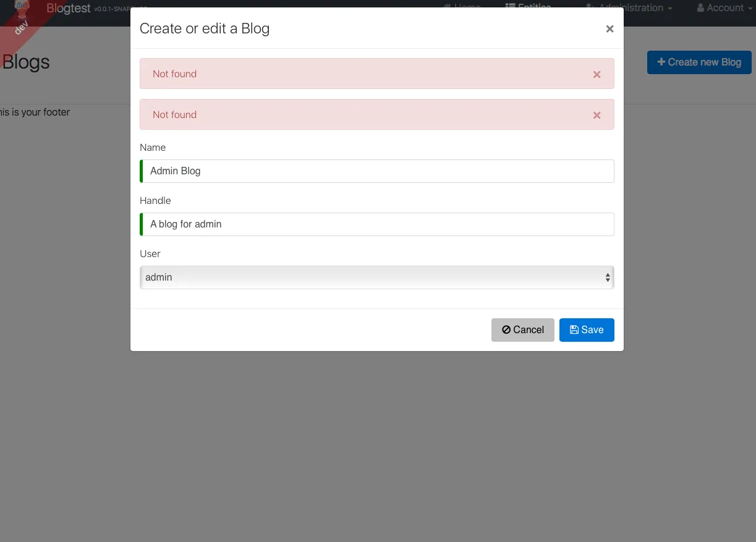Click the floppy disk icon on Save
The image size is (756, 542).
574,330
